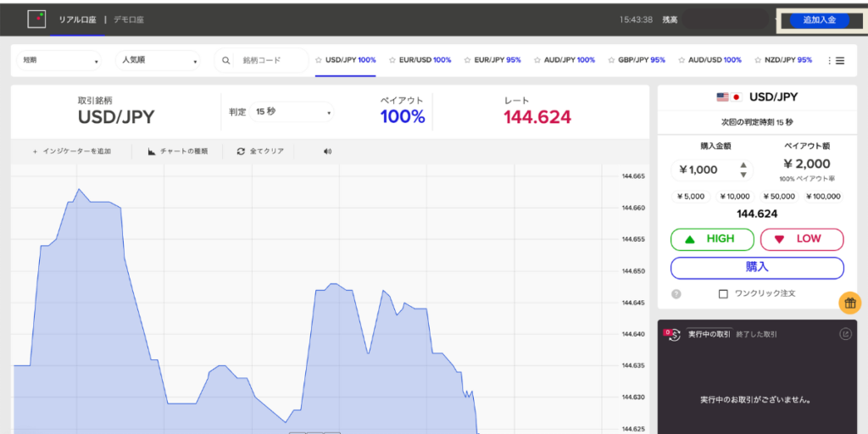
Task: Click the platform logo in top bar
Action: (36, 19)
